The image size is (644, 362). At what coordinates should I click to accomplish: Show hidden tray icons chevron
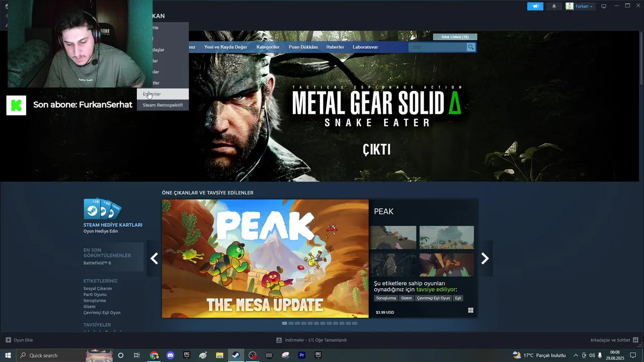point(576,355)
